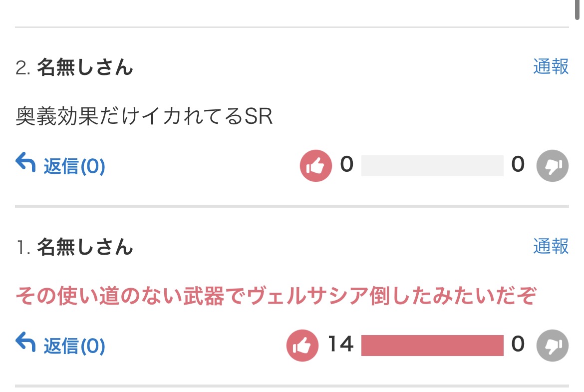Report comment 1 via 通報 link

pyautogui.click(x=551, y=246)
